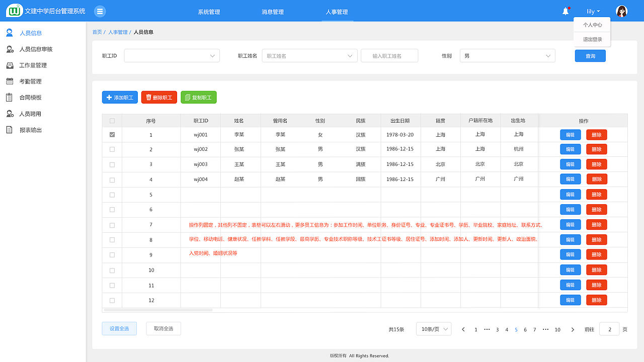
Task: Click the 操作 column header
Action: point(584,121)
